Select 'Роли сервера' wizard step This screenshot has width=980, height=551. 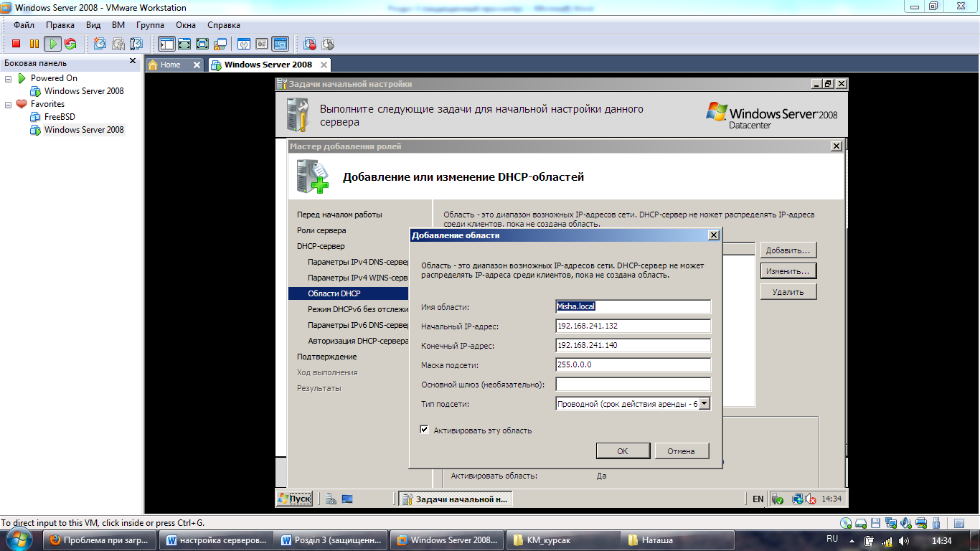[x=321, y=230]
